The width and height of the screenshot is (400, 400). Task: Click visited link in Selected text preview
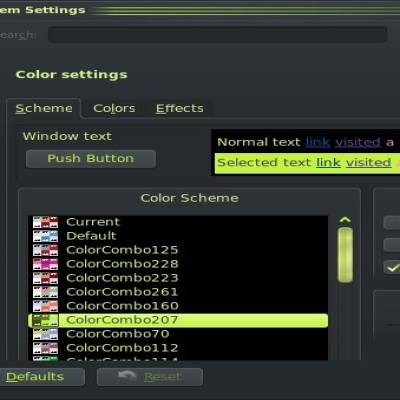coord(368,163)
